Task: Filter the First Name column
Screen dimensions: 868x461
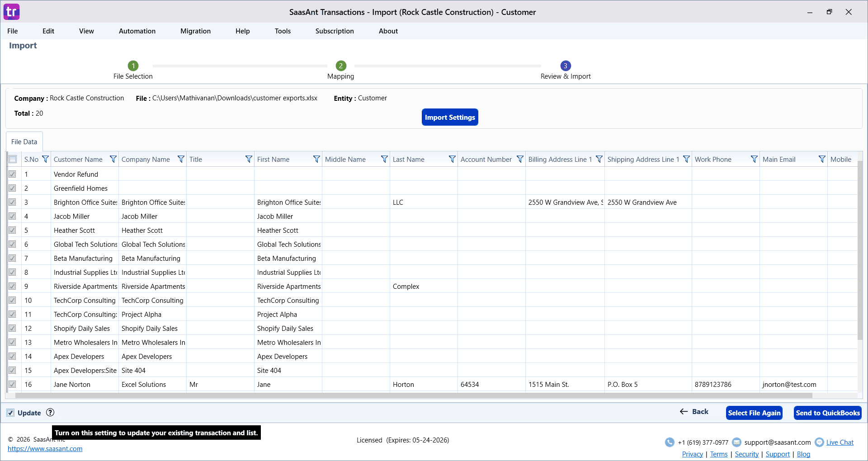Action: (x=316, y=159)
